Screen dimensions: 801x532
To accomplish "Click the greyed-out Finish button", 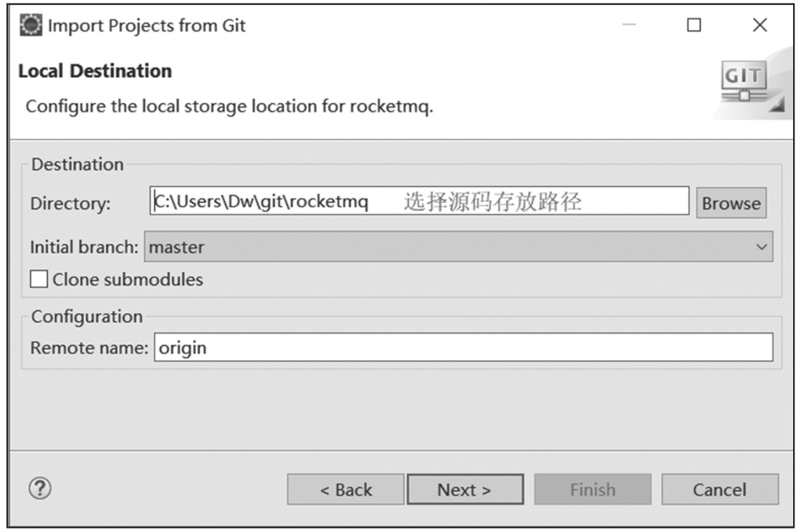I will (593, 490).
